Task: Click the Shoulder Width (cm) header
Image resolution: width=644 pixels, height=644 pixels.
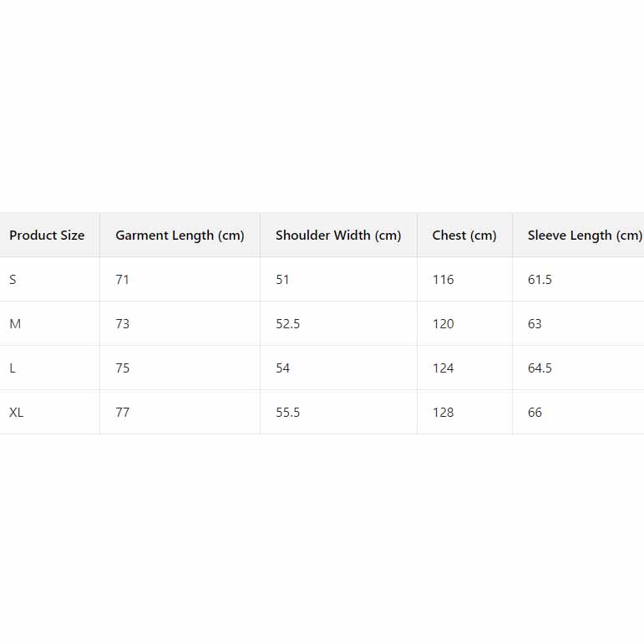Action: [338, 236]
